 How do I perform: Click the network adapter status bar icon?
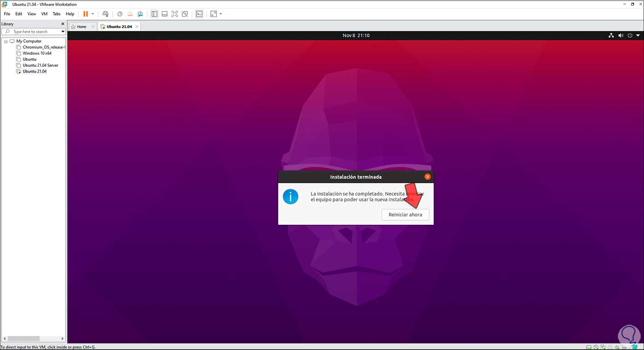click(x=603, y=347)
